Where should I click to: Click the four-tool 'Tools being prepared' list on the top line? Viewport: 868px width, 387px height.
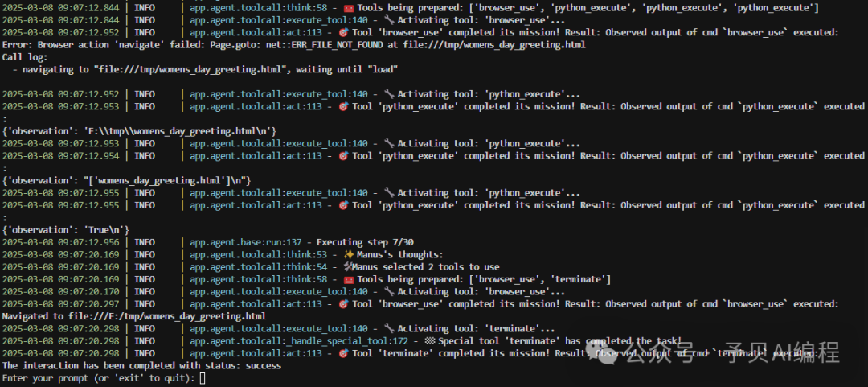(588, 8)
